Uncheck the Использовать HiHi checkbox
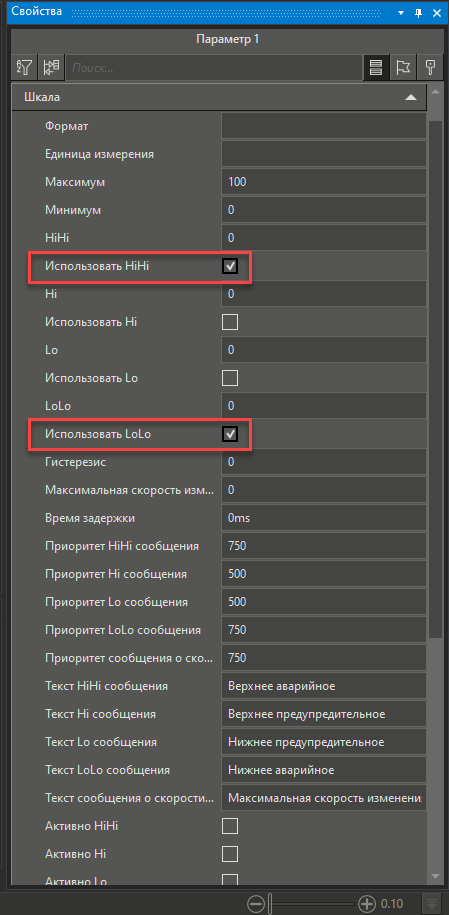 tap(230, 267)
